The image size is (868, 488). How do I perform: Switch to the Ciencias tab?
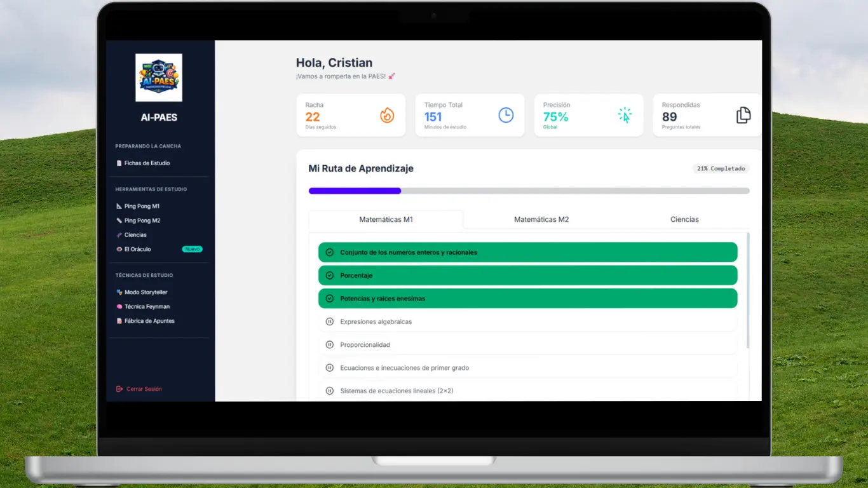click(x=684, y=219)
